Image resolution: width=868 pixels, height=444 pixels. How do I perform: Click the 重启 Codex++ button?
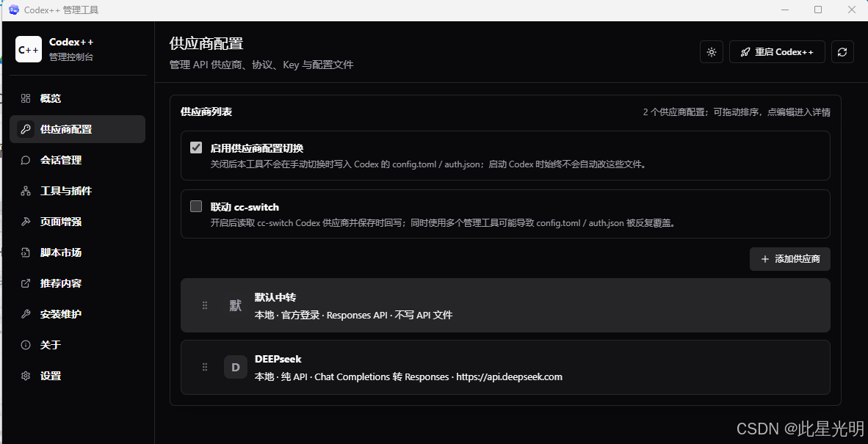coord(777,52)
